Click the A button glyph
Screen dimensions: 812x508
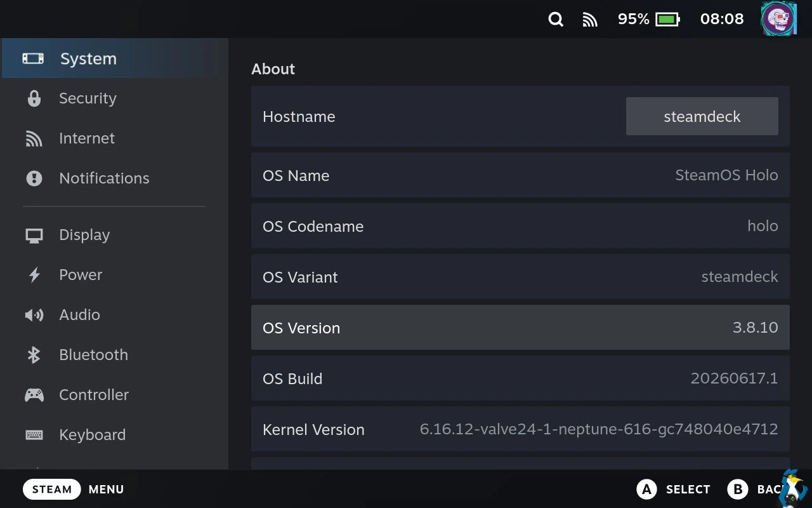click(646, 489)
